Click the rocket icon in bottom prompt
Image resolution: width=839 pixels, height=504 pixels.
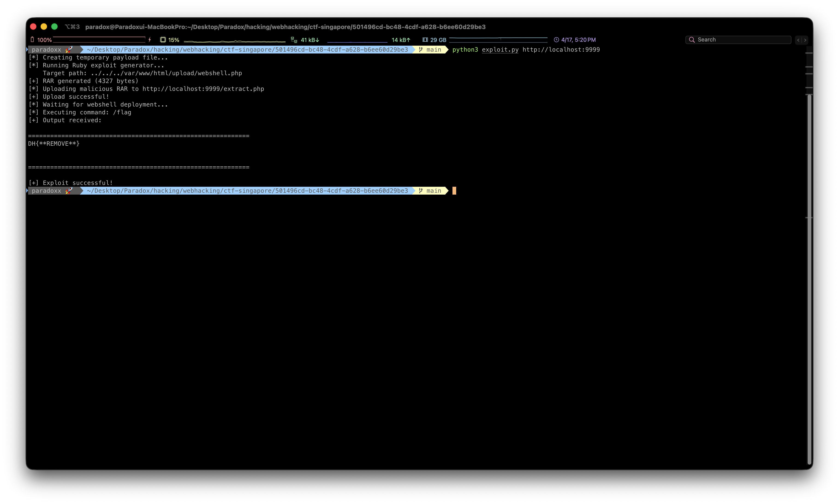[69, 190]
